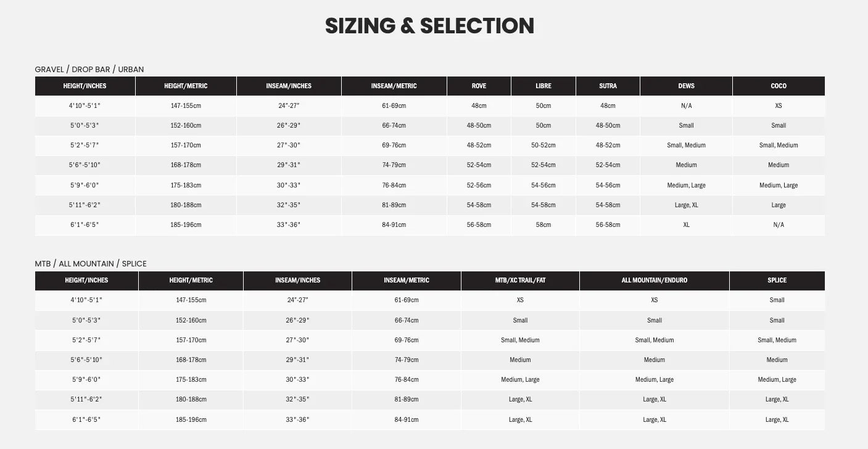Click the XS cell under ALL MOUNTAIN/ENDURO

pyautogui.click(x=654, y=300)
